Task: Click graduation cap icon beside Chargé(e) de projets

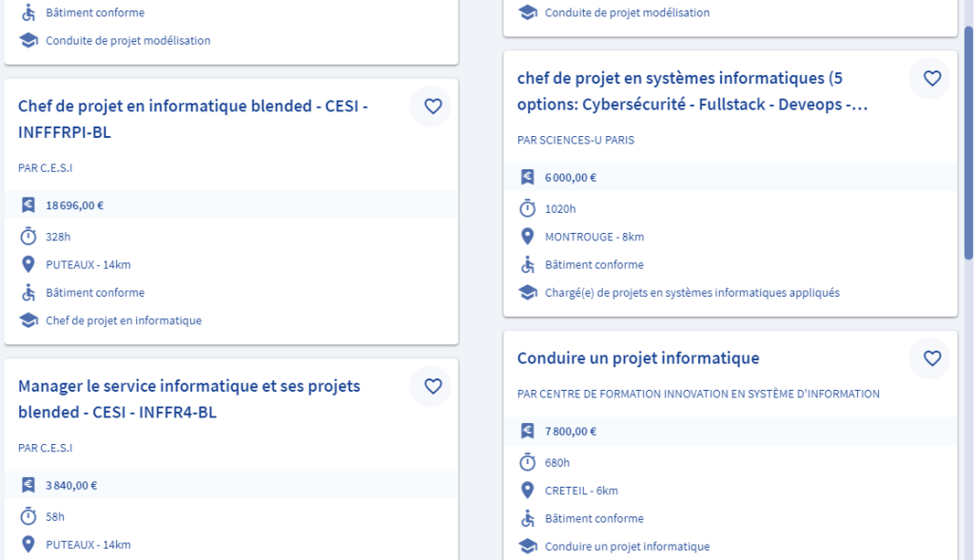Action: 528,293
